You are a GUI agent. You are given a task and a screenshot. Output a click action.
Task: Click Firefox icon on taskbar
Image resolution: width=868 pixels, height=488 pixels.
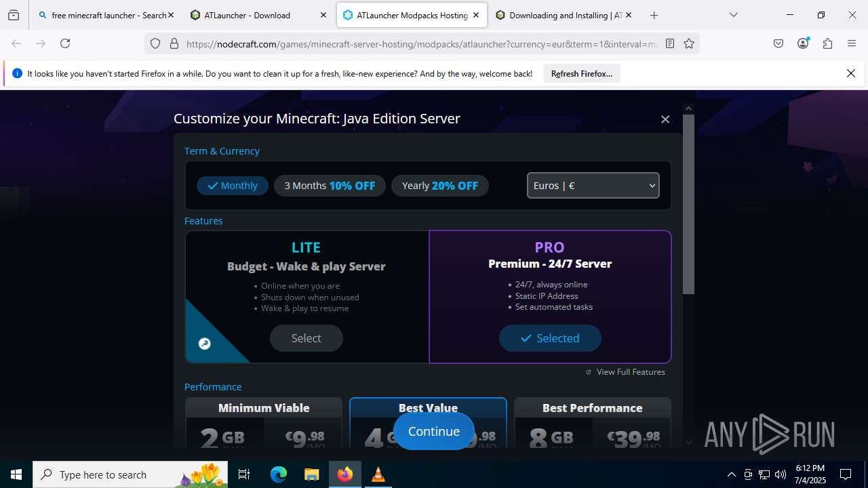tap(345, 474)
